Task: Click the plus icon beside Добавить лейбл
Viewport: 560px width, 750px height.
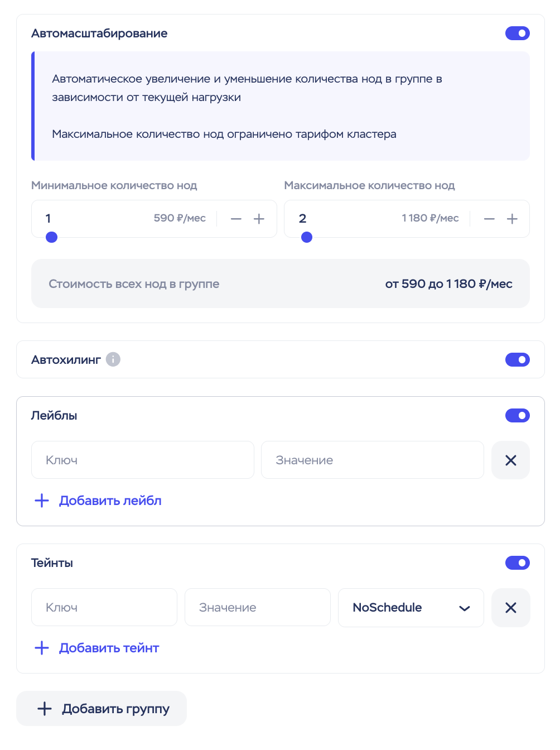Action: coord(42,501)
